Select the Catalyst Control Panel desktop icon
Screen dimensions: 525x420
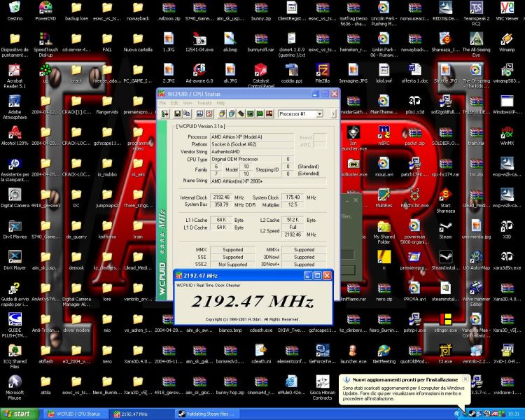point(261,76)
